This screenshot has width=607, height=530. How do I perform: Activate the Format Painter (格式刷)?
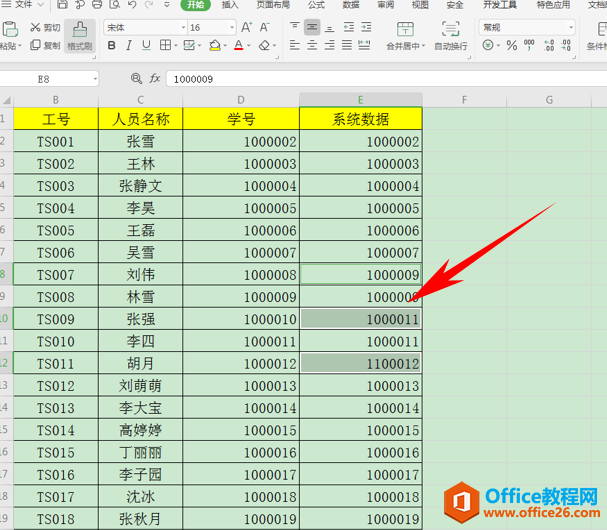tap(80, 36)
